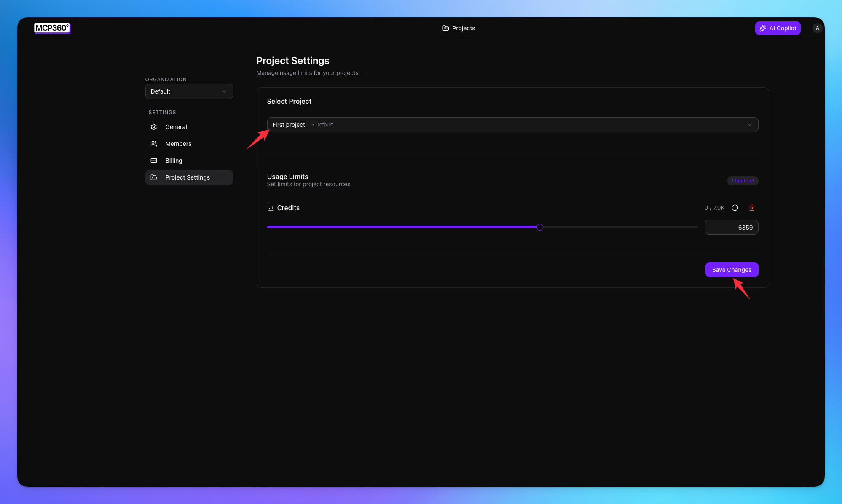The height and width of the screenshot is (504, 842).
Task: Click the credits limit input field
Action: (x=731, y=228)
